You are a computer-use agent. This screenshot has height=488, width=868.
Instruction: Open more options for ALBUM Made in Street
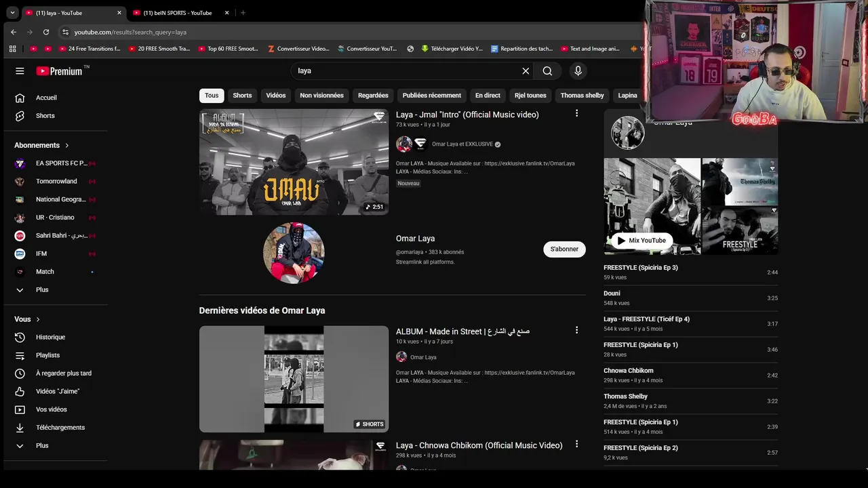pyautogui.click(x=576, y=330)
